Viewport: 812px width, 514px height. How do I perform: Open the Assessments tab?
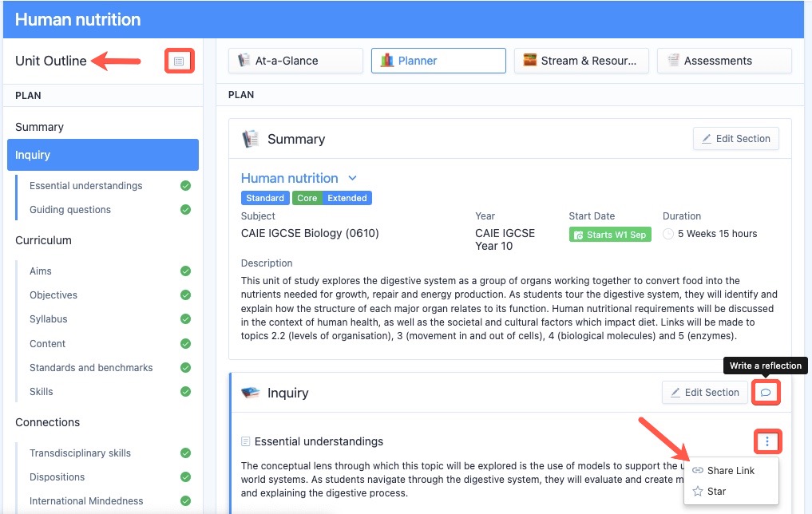724,61
